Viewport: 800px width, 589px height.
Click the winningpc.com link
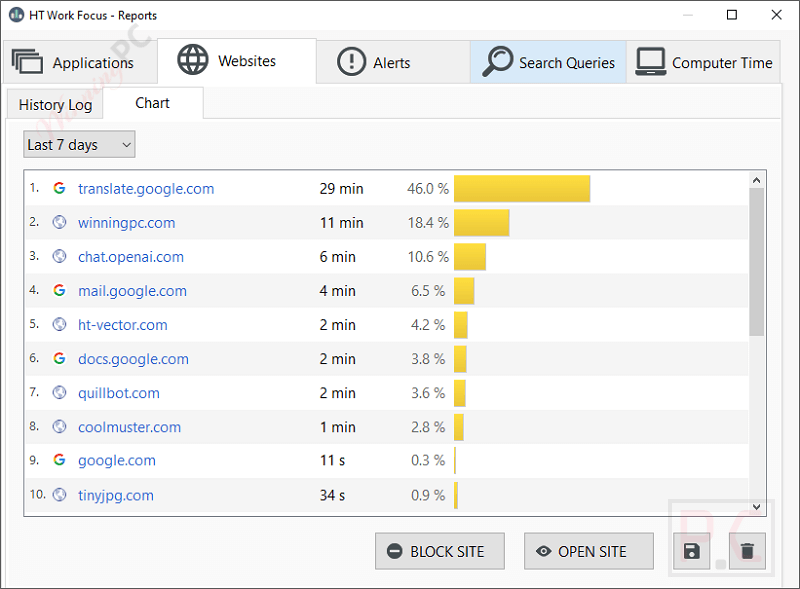pos(127,223)
